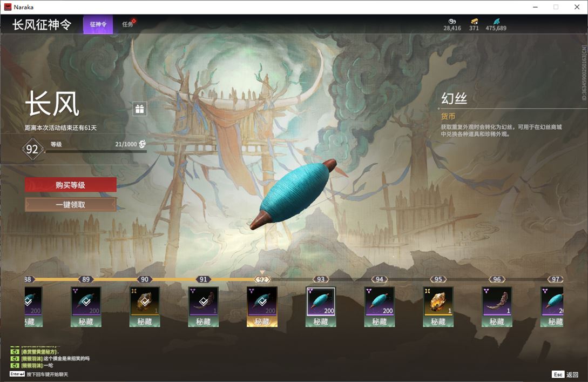Click level marker 94 on the track

tap(380, 279)
